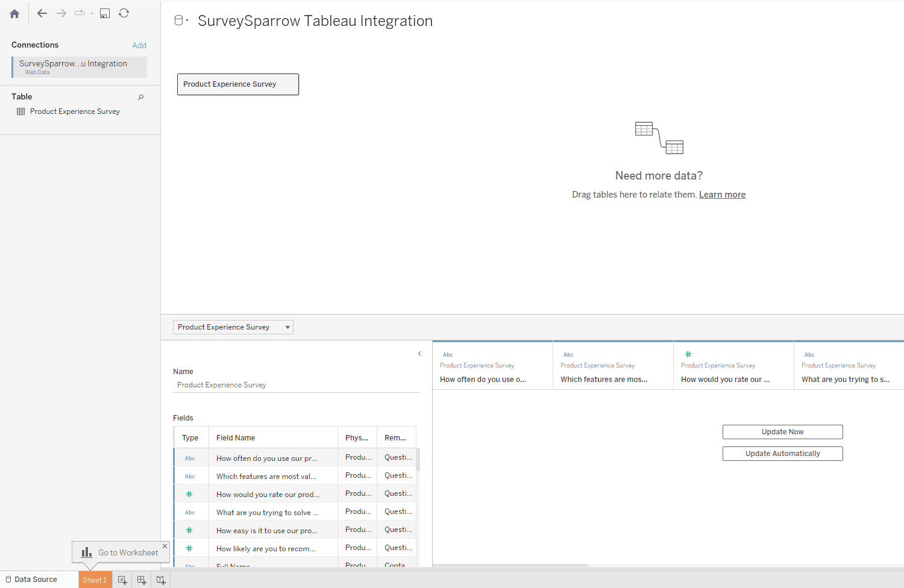
Task: Switch to the Sheet 1 tab
Action: pyautogui.click(x=95, y=580)
